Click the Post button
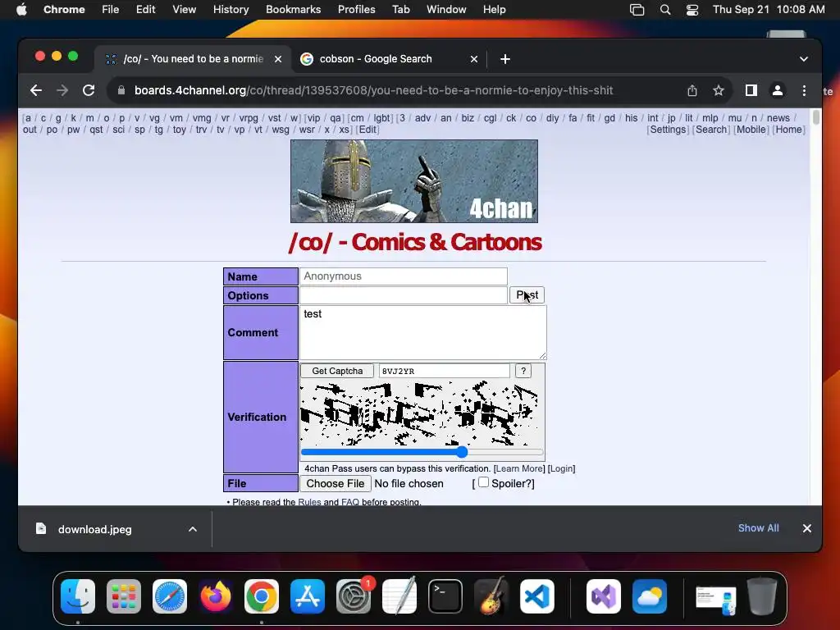The width and height of the screenshot is (840, 630). [x=527, y=294]
